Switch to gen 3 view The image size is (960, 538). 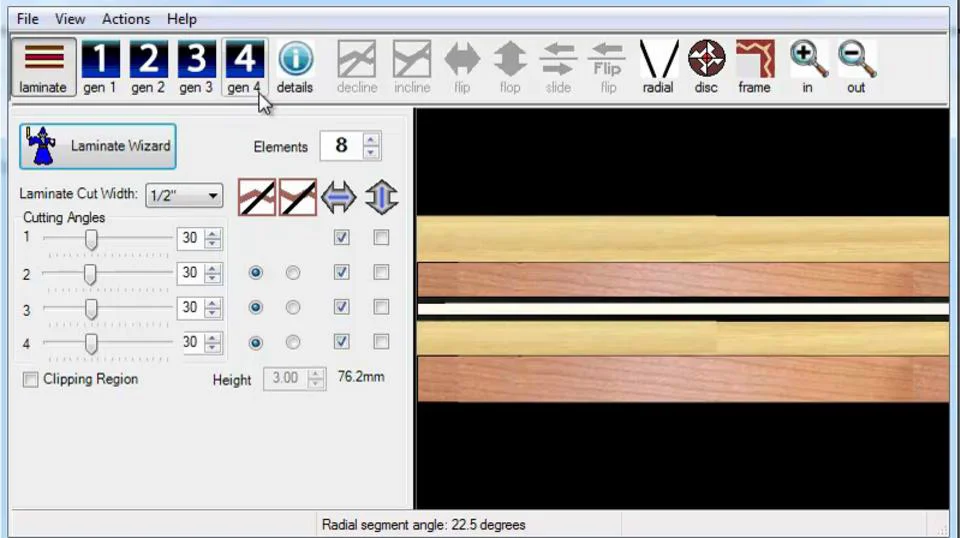click(196, 67)
